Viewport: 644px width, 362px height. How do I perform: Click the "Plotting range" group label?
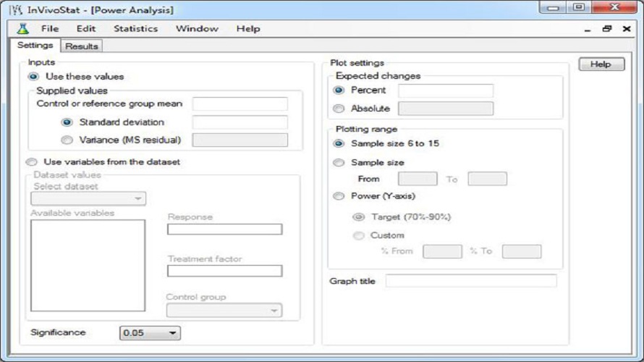(366, 129)
